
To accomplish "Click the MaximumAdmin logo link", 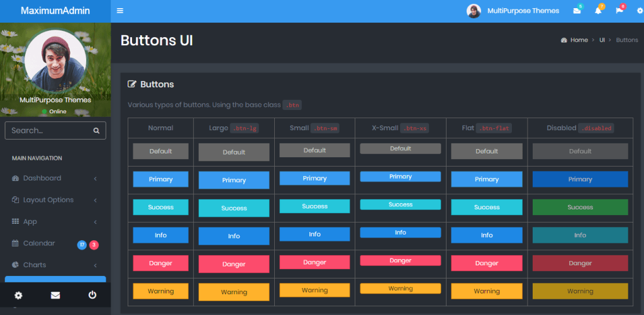I will click(55, 11).
